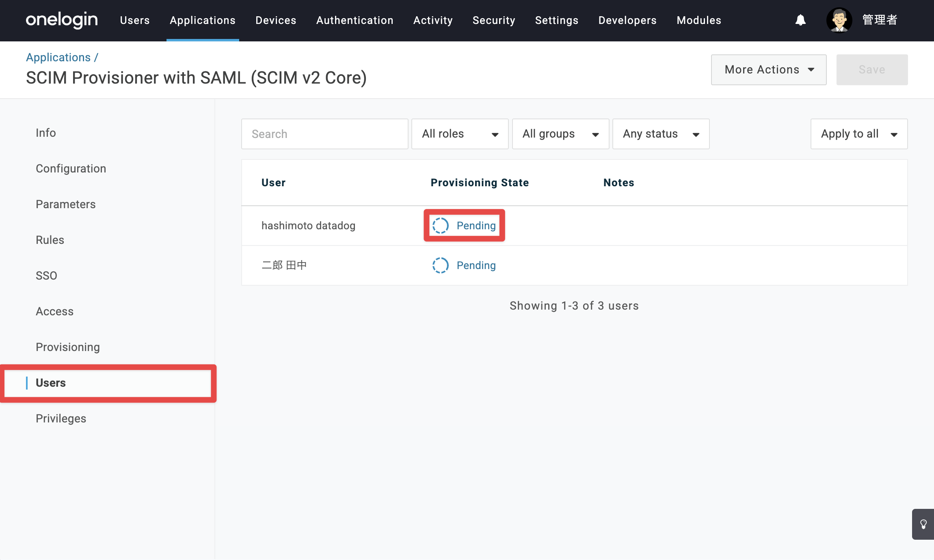The height and width of the screenshot is (560, 934).
Task: Click the Notes column header
Action: click(x=618, y=183)
